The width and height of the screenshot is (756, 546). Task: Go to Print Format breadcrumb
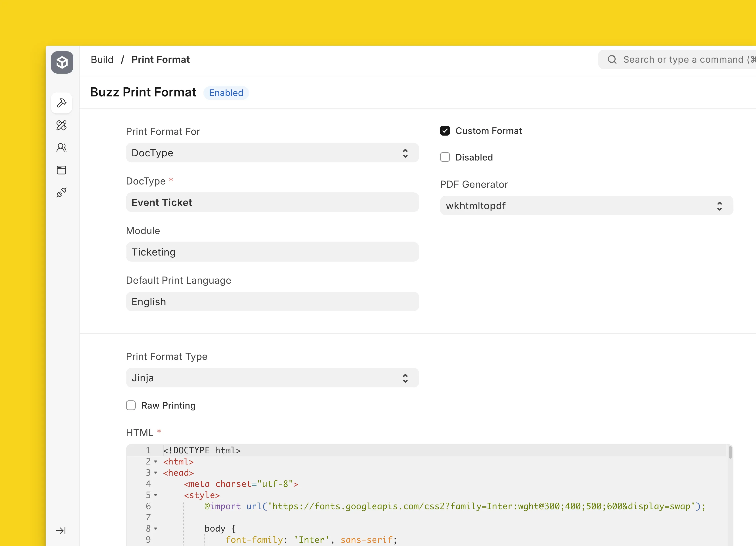160,60
